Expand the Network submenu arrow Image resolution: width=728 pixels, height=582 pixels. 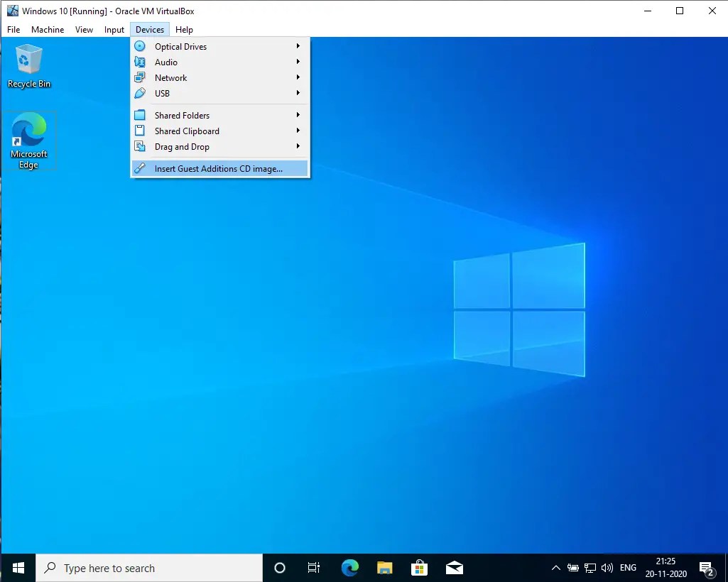click(x=299, y=77)
